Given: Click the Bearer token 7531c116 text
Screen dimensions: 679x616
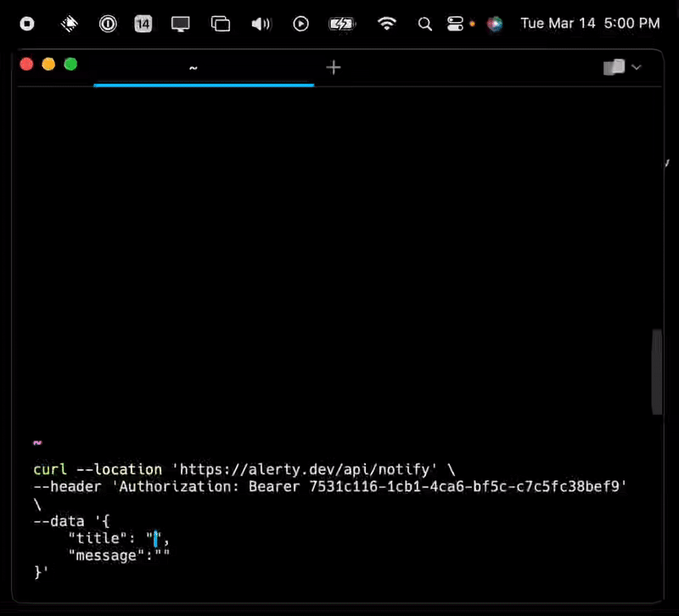Looking at the screenshot, I should 464,486.
